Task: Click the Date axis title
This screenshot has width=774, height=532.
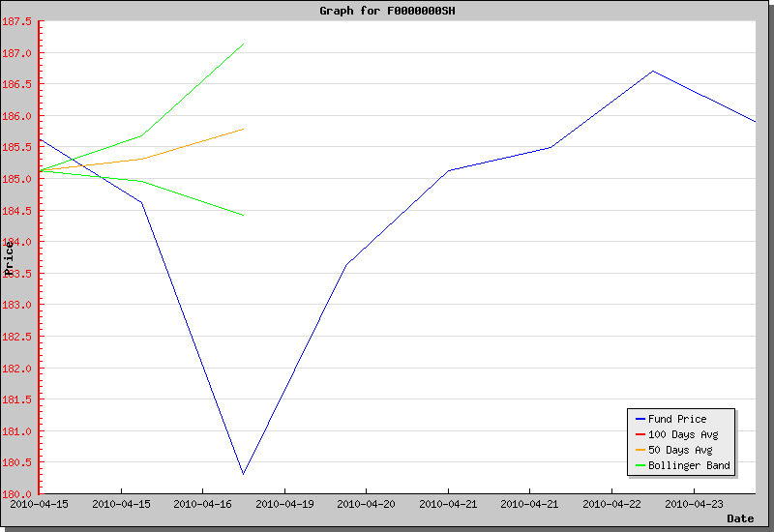Action: 740,518
